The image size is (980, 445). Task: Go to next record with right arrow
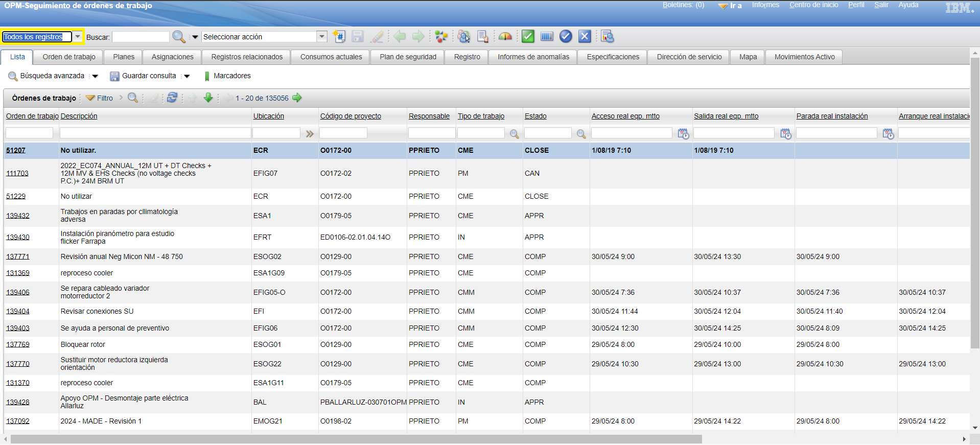[x=418, y=36]
